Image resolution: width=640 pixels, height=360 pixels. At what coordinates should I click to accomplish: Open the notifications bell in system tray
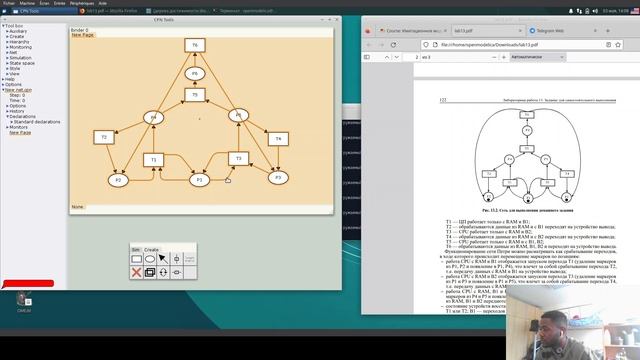(571, 11)
